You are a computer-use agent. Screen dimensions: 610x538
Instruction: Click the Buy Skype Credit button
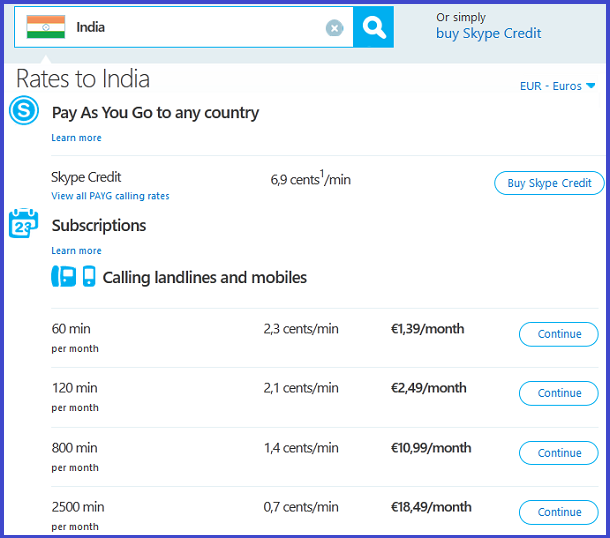[549, 183]
